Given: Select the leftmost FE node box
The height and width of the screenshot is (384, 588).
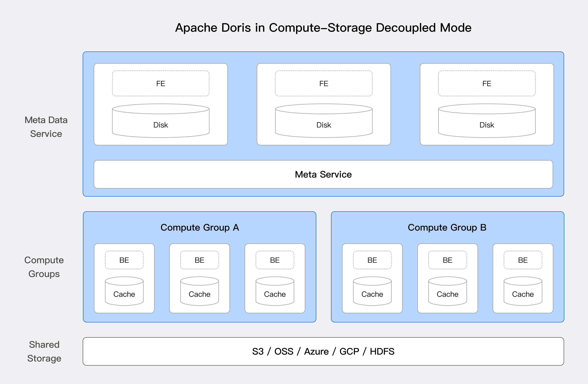Looking at the screenshot, I should (160, 83).
